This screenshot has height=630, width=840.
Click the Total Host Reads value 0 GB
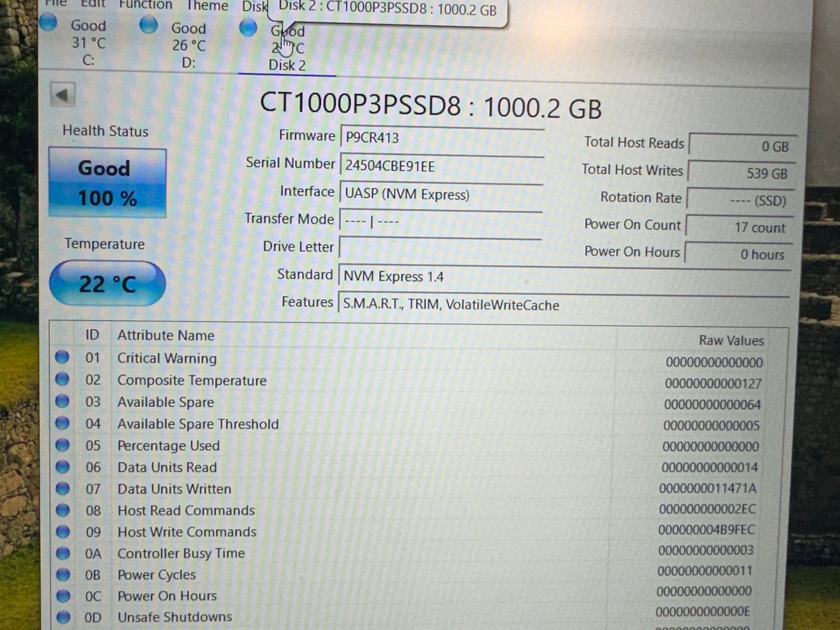pos(743,145)
